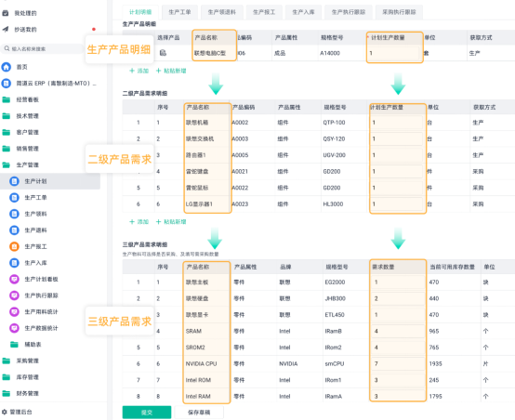Open 生产报工 orange icon in sidebar

(14, 246)
